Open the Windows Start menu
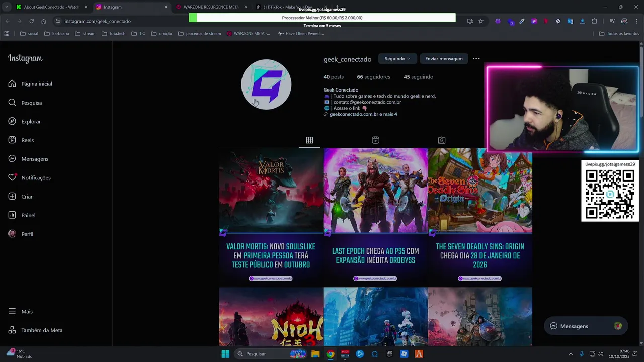The width and height of the screenshot is (644, 362). [x=225, y=354]
